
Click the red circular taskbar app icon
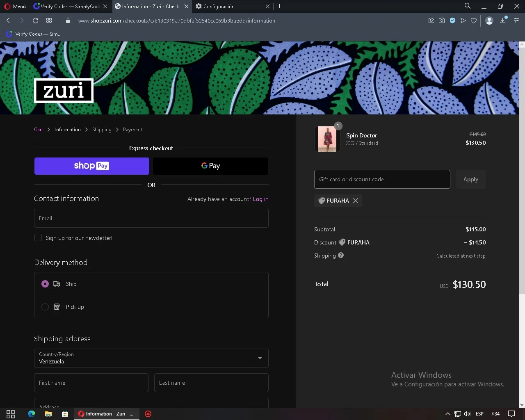(x=148, y=414)
